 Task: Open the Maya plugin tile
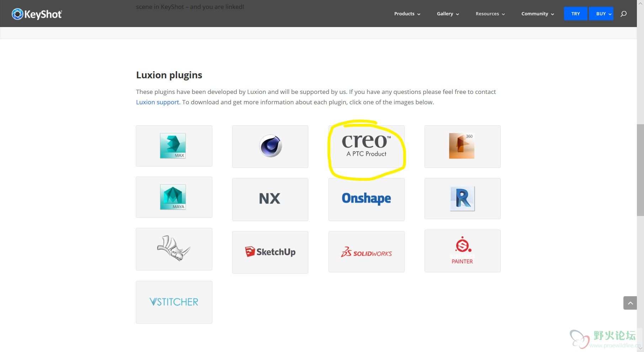[174, 197]
